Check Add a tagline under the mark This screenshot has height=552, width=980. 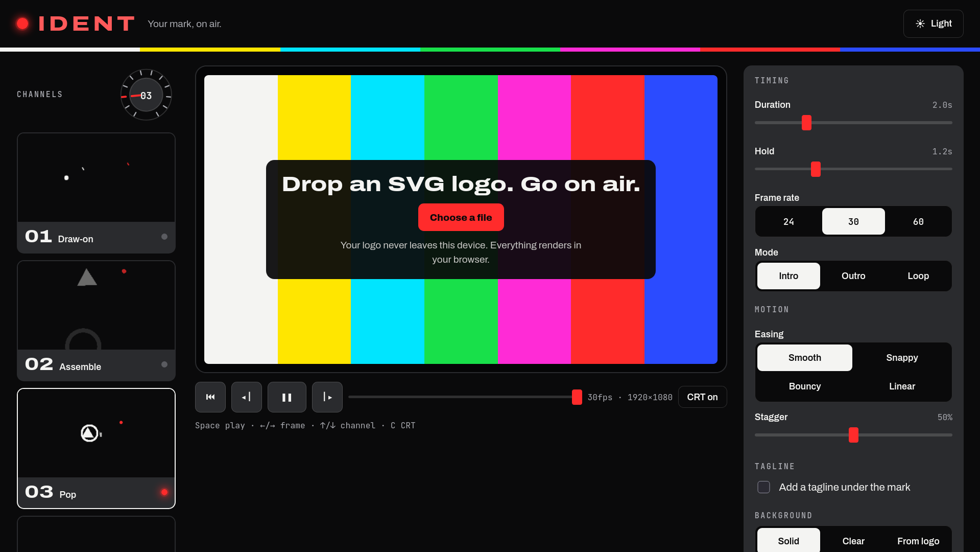coord(763,487)
